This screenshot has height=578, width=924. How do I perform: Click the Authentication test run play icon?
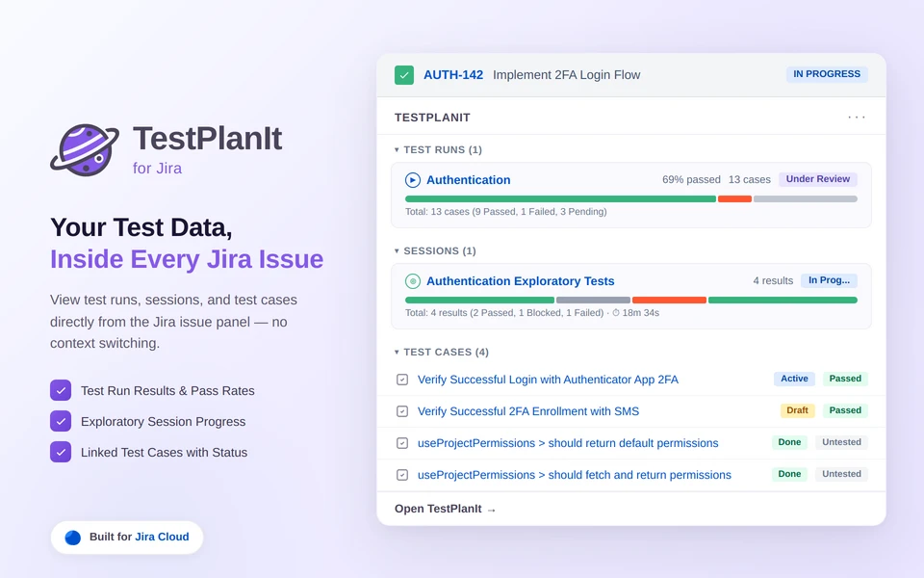pyautogui.click(x=413, y=180)
